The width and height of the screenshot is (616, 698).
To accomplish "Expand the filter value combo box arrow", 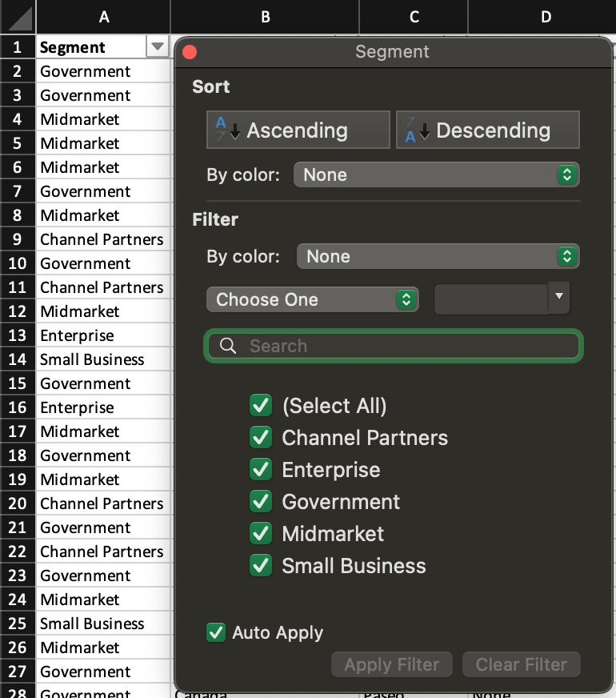I will click(559, 296).
